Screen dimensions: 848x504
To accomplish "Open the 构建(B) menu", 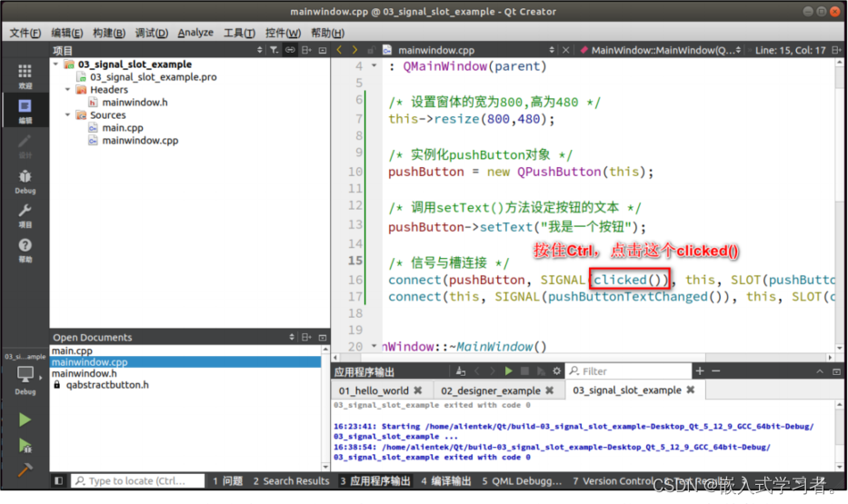I will [x=109, y=33].
